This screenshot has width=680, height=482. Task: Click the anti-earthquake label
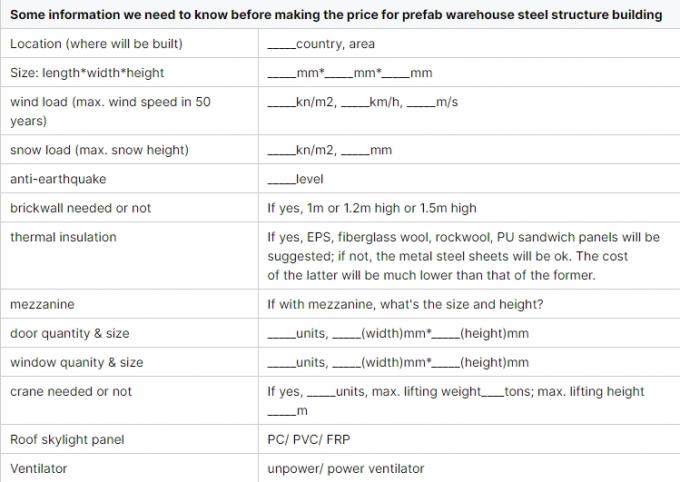click(58, 179)
